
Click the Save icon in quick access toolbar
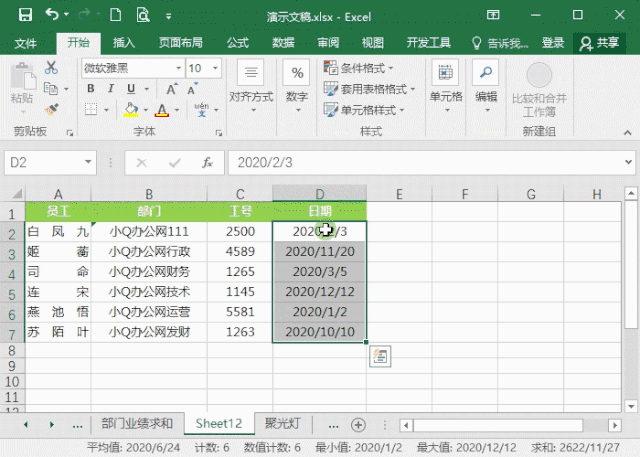pos(25,15)
